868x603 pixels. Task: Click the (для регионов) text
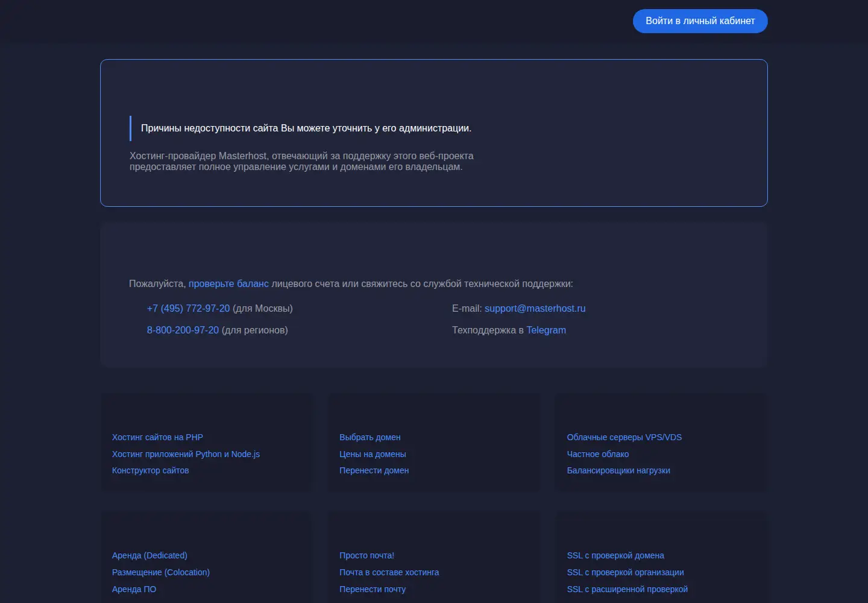(255, 330)
